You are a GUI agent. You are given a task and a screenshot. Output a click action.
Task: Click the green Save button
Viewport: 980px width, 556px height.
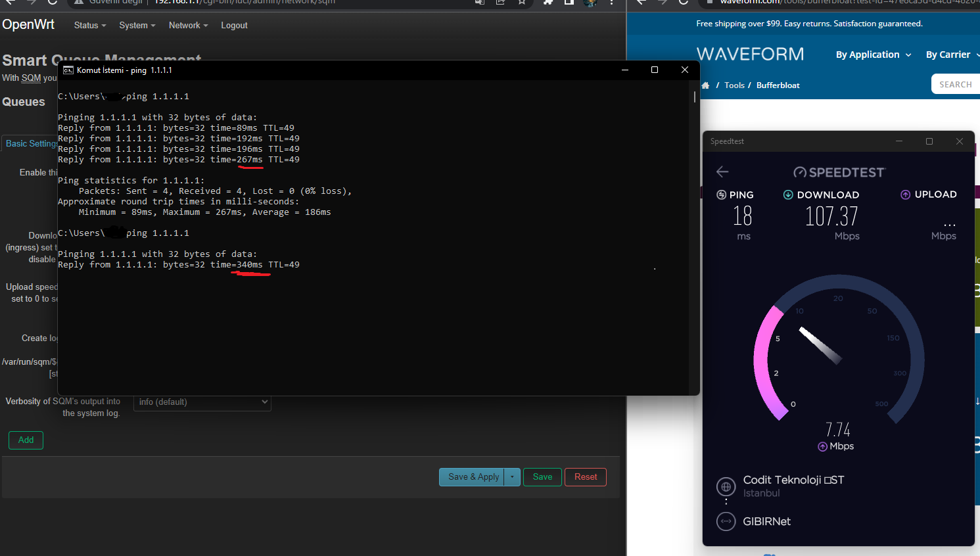coord(542,477)
